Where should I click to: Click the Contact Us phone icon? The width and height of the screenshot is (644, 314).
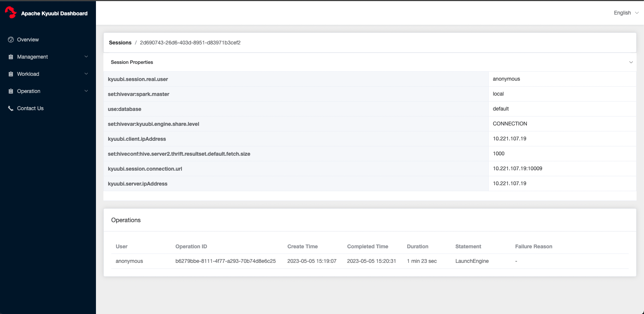click(11, 108)
